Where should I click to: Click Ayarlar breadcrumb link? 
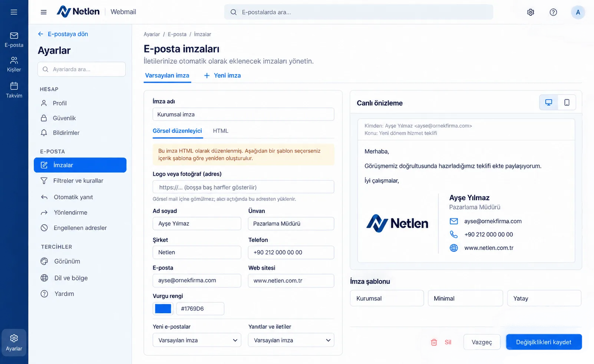click(152, 34)
